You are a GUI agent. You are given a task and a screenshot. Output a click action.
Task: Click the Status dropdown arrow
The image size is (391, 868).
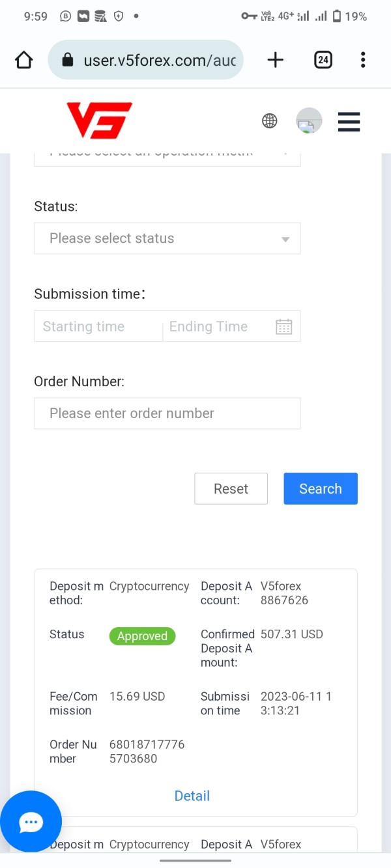click(285, 239)
